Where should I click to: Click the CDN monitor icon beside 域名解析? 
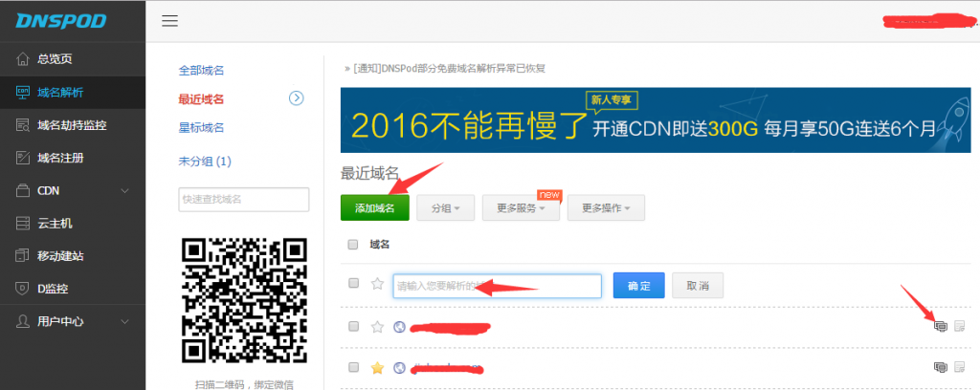pos(23,93)
